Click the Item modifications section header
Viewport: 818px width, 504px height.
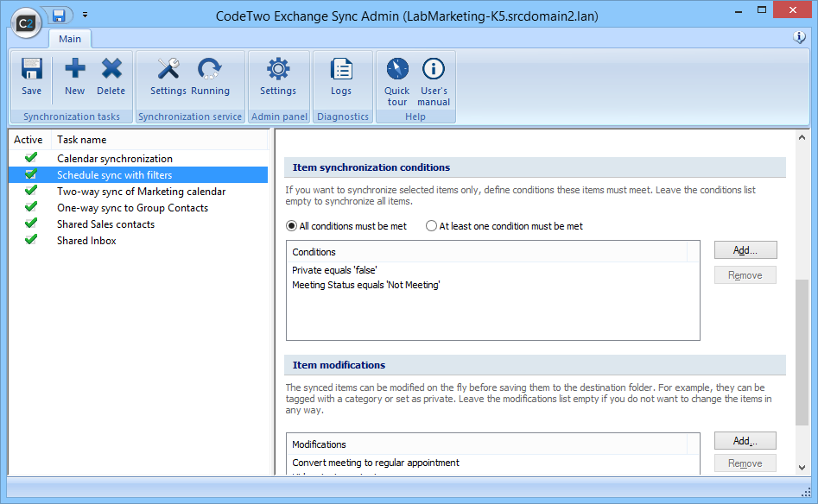click(535, 365)
